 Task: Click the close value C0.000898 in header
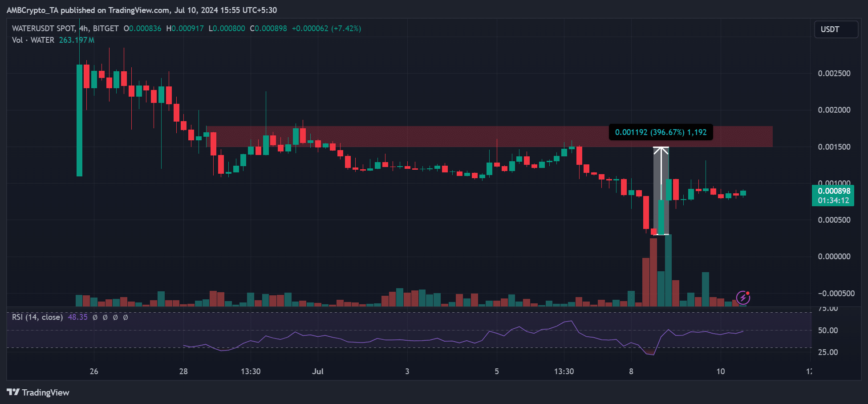[x=268, y=29]
